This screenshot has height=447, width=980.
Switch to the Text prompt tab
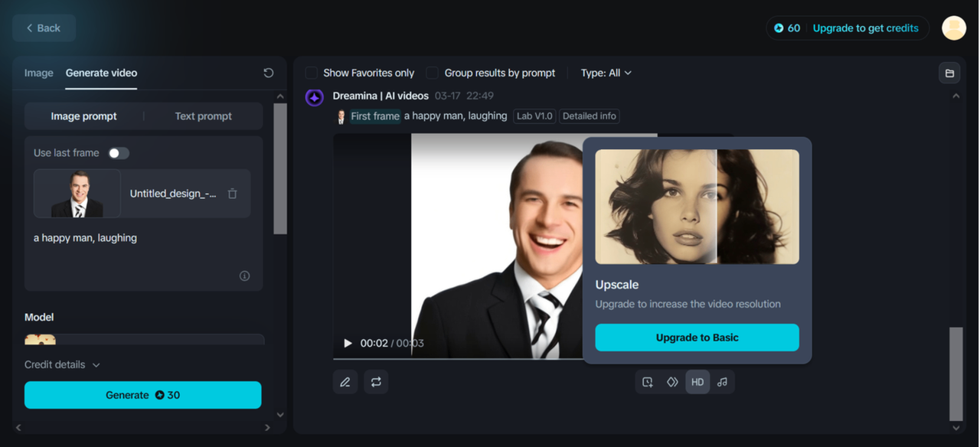click(202, 116)
